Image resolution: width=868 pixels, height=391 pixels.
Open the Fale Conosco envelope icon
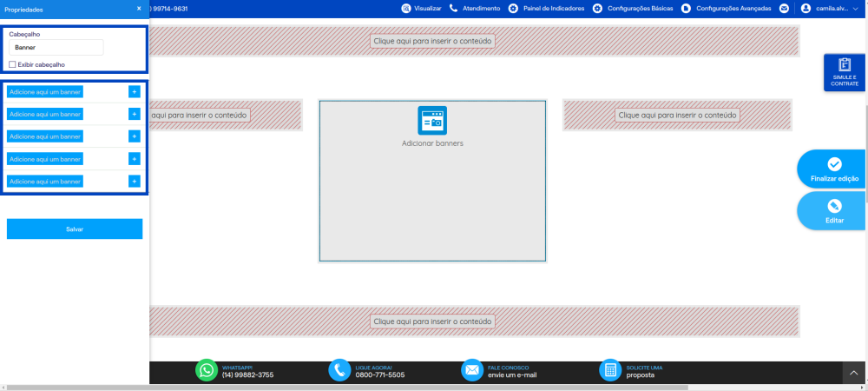(x=472, y=370)
